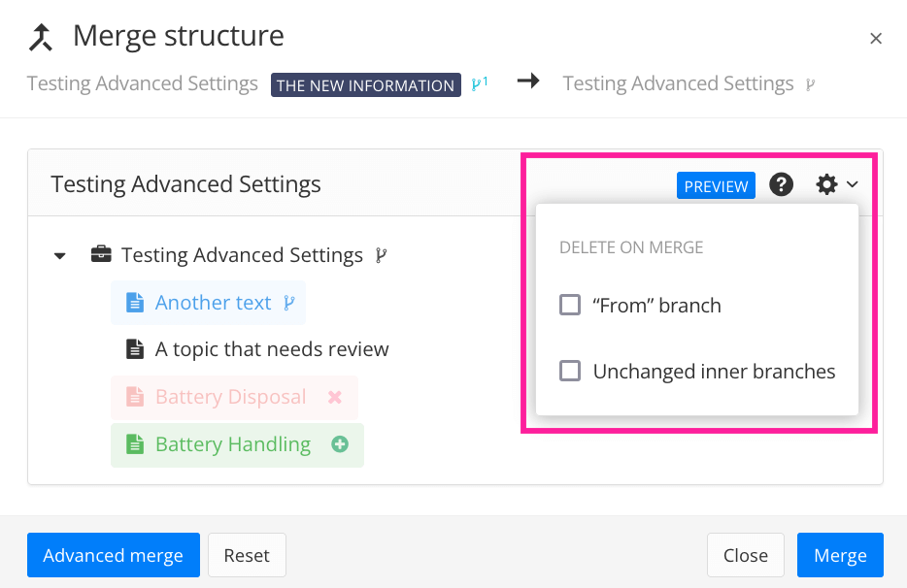Image resolution: width=907 pixels, height=588 pixels.
Task: Check the Unchanged inner branches option
Action: pos(570,372)
